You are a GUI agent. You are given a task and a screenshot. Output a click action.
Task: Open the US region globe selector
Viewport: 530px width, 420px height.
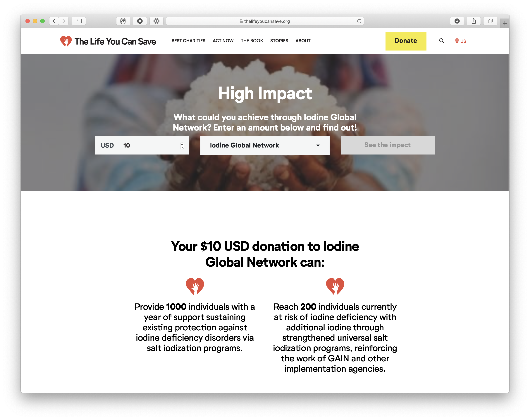click(x=460, y=41)
